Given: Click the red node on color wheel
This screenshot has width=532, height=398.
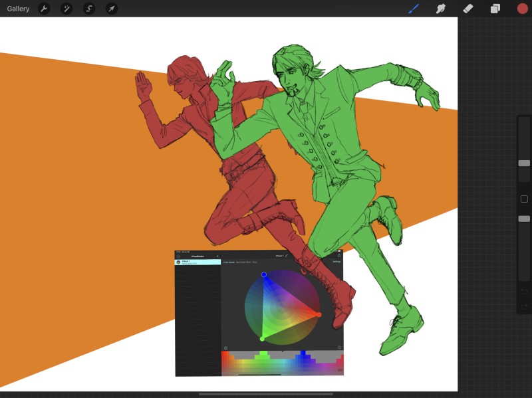Looking at the screenshot, I should tap(319, 314).
